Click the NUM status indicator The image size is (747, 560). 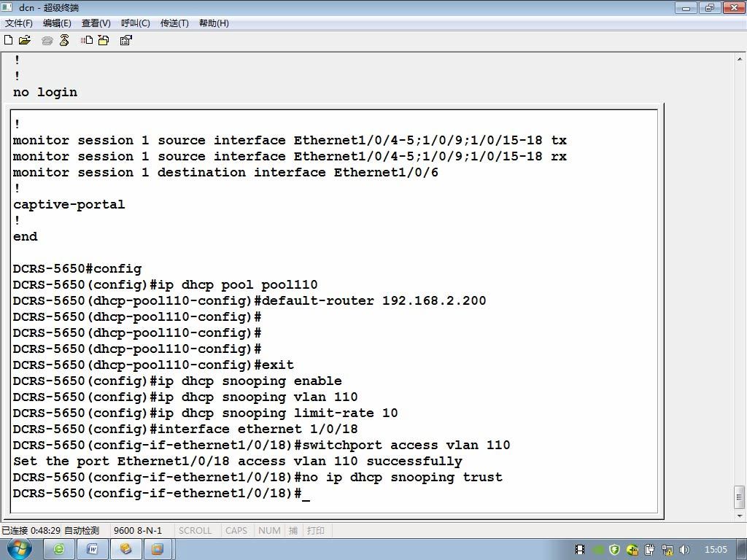click(x=269, y=531)
